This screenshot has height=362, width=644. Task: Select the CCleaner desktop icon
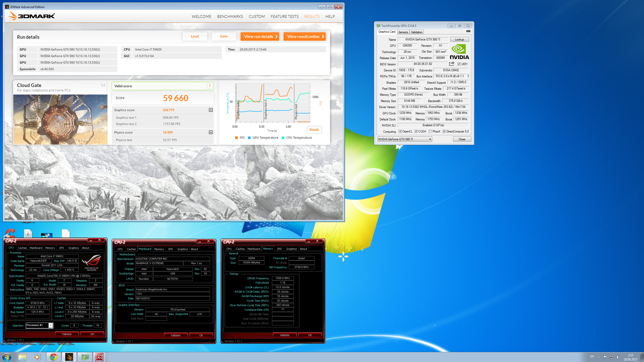click(x=10, y=233)
